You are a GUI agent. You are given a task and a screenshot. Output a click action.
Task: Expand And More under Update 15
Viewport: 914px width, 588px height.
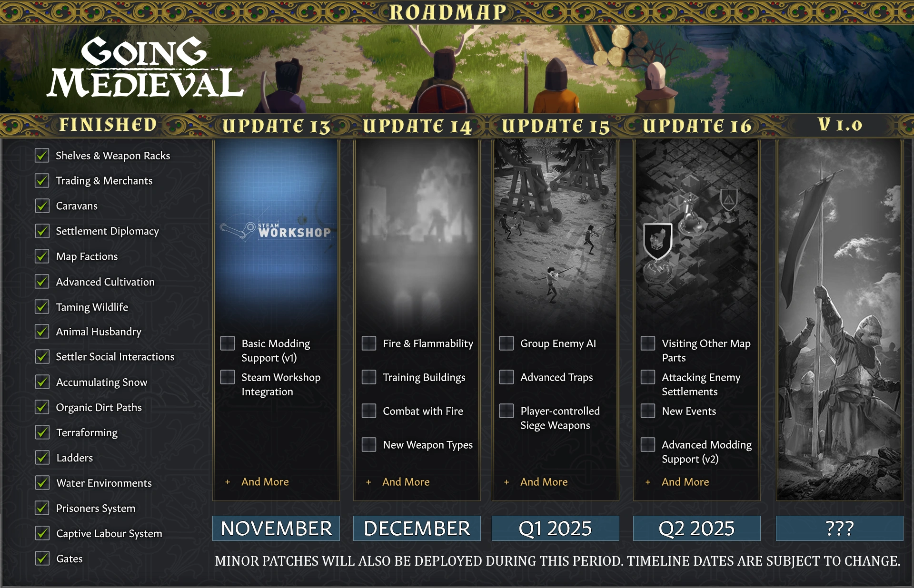tap(544, 482)
